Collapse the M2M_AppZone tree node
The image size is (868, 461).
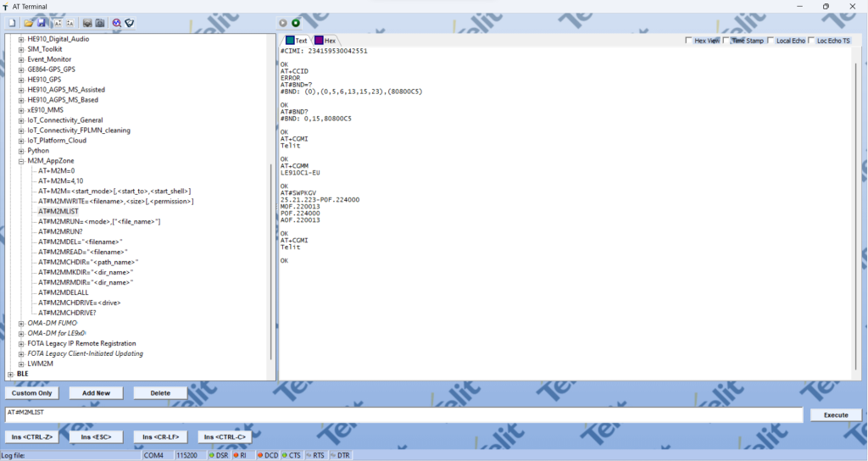point(21,161)
